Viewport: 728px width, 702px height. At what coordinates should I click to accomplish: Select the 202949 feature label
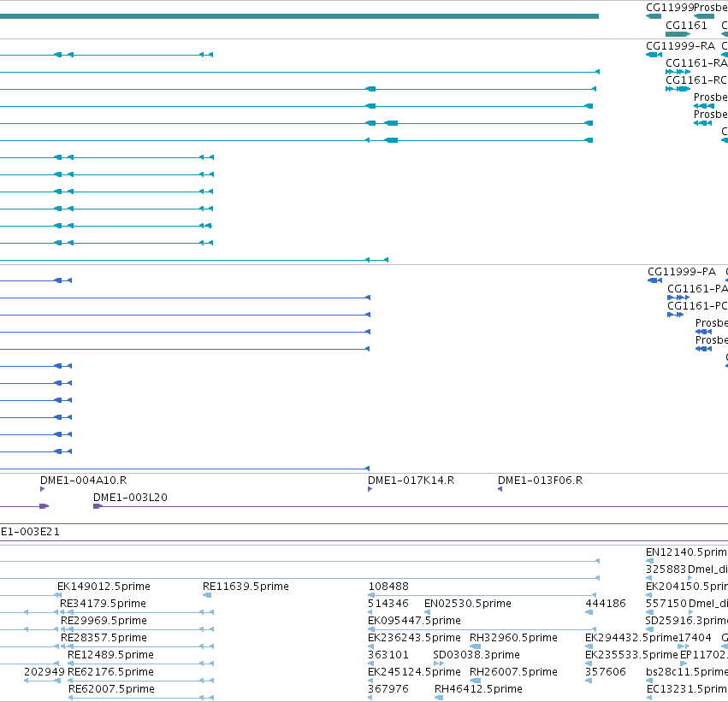44,672
